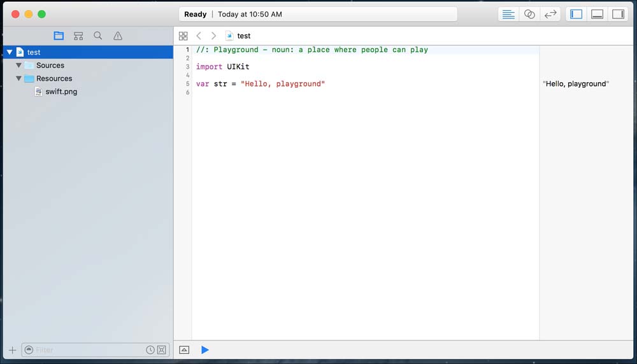Viewport: 637px width, 364px height.
Task: Select swift.png in the navigator
Action: click(61, 92)
